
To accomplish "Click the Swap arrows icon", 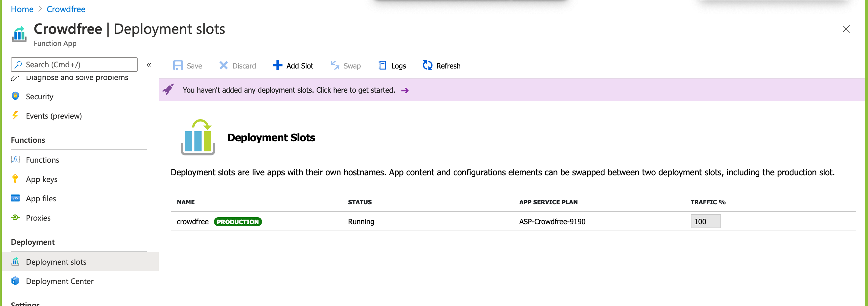I will click(x=335, y=65).
